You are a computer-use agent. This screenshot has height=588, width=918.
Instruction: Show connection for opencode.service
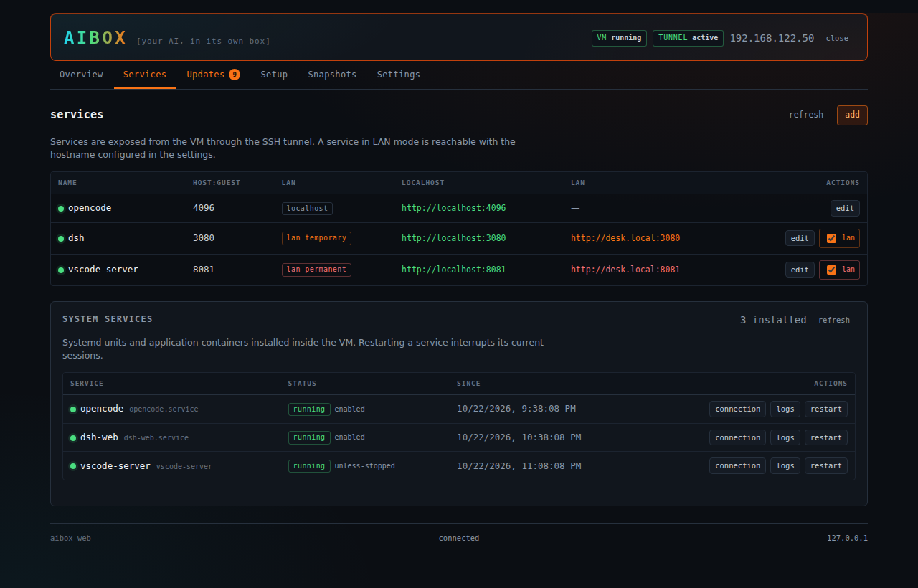pos(737,409)
